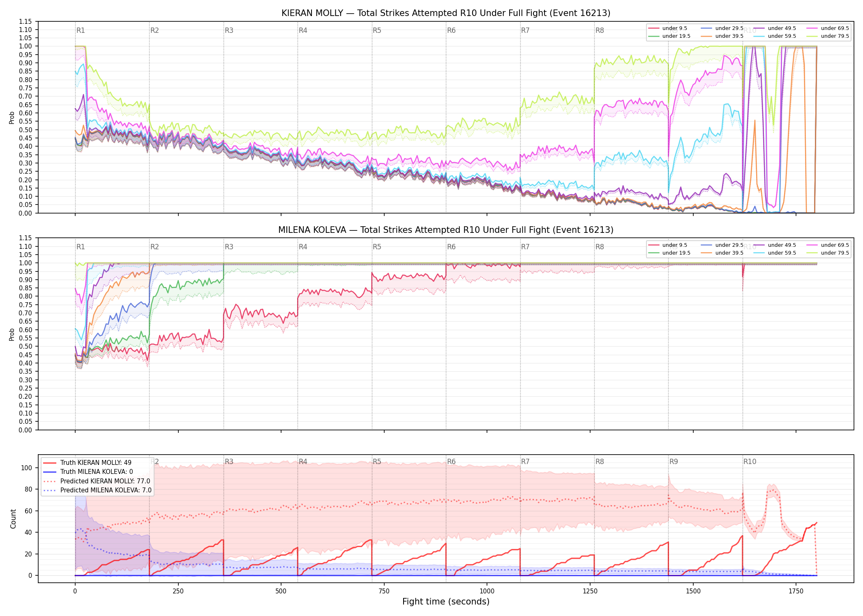Click the 1000 tick on time axis
Viewport: 863px width, 616px height.
pos(487,591)
